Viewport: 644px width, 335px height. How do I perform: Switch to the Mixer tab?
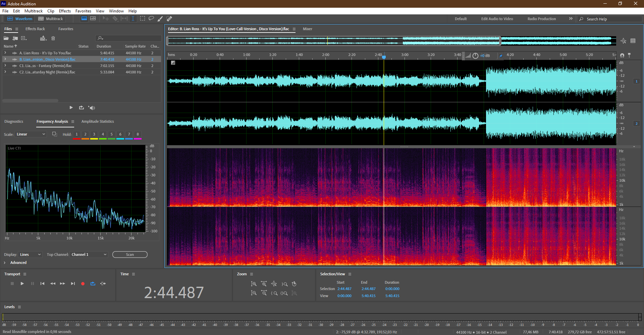[x=308, y=29]
